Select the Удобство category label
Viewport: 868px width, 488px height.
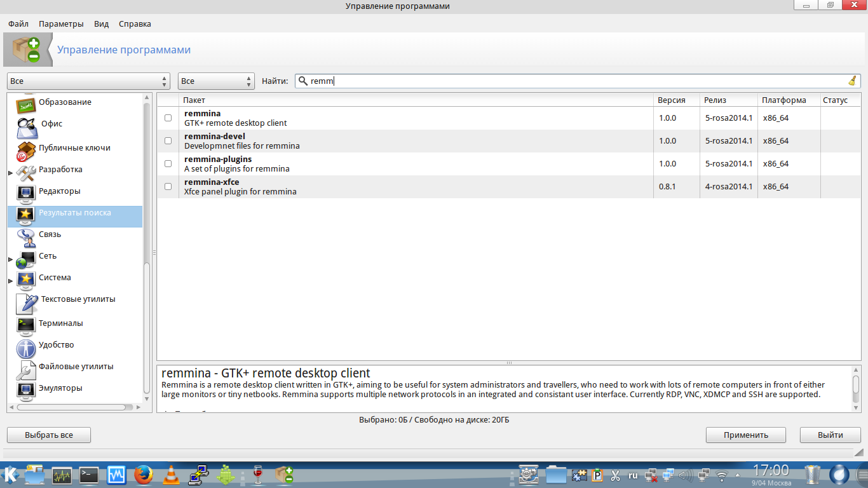(x=57, y=344)
